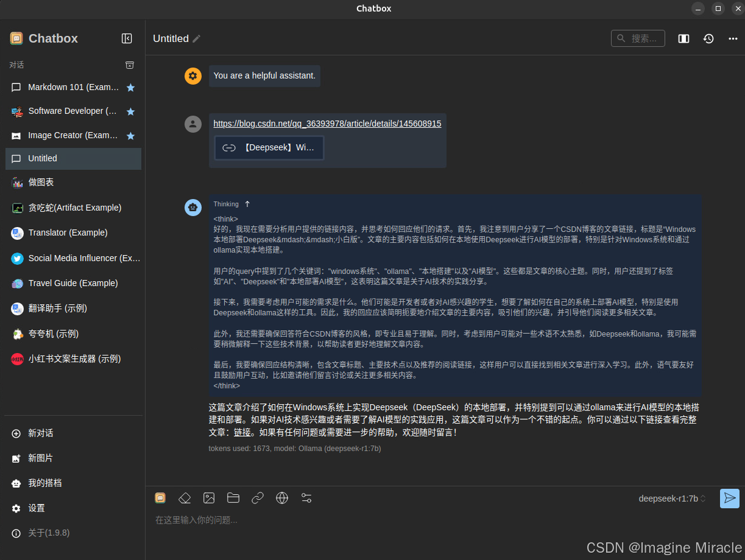Click the robot assistant avatar
Viewport: 745px width, 560px height.
point(193,207)
